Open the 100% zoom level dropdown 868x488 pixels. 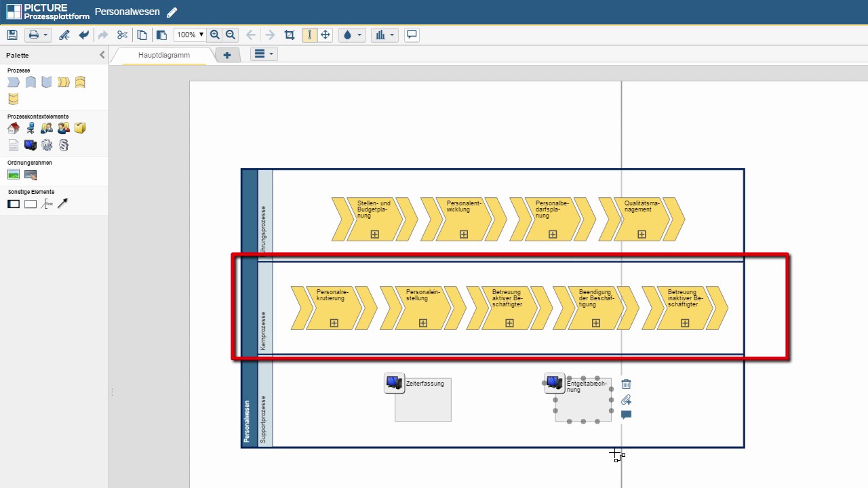tap(190, 35)
